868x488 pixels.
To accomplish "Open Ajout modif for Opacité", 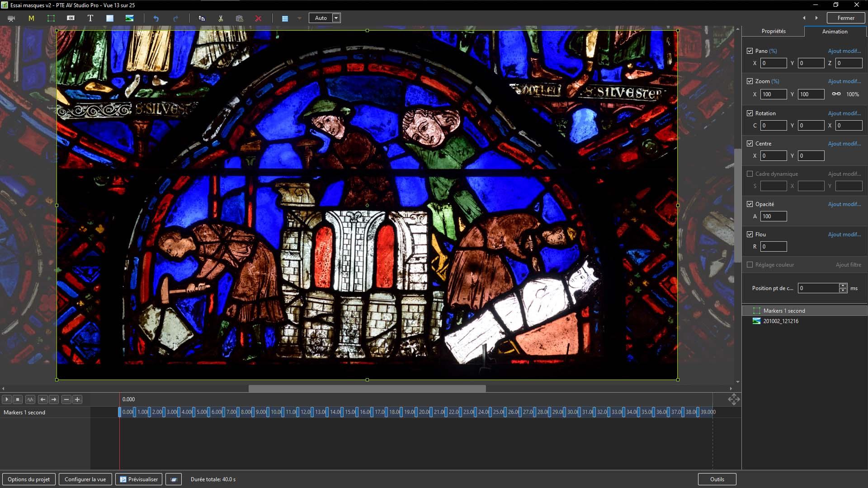I will [844, 204].
